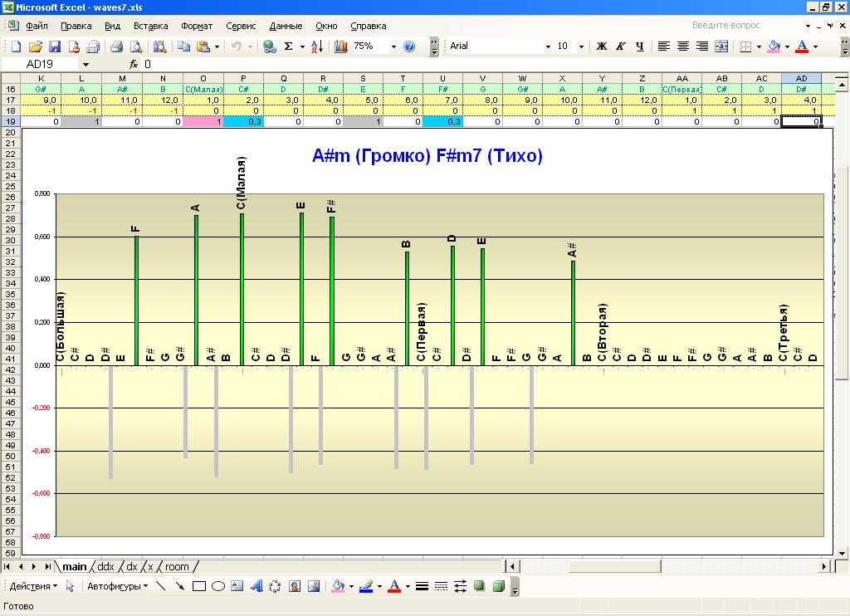Select the Oval drawing tool
Viewport: 850px width, 616px height.
click(218, 586)
